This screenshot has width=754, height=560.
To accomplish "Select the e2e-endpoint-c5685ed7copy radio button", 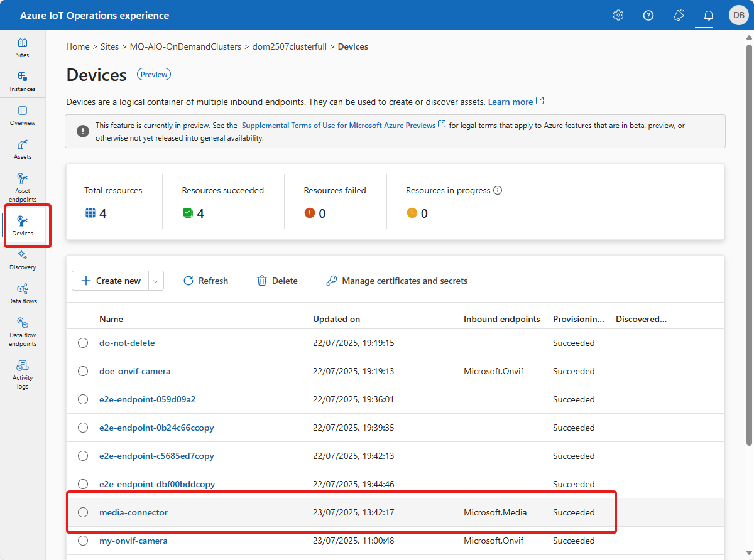I will click(x=83, y=456).
